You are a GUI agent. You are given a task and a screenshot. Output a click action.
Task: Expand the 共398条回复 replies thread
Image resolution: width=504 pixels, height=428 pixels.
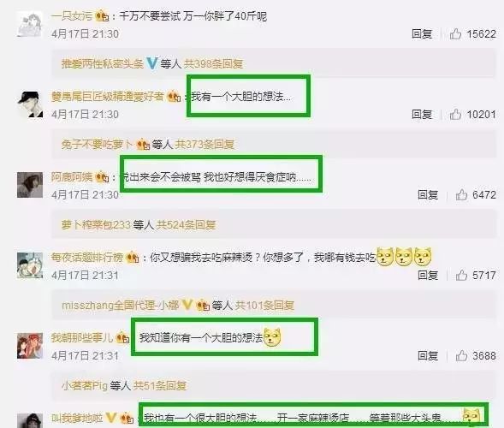coord(213,63)
